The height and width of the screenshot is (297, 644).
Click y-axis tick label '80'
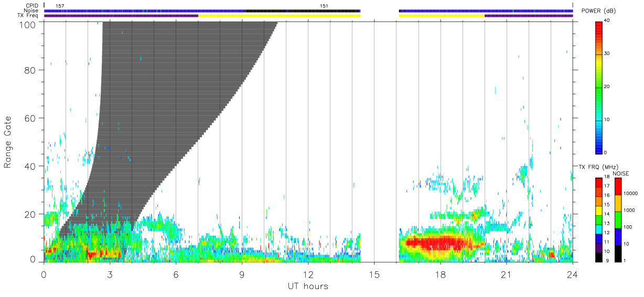coord(31,70)
